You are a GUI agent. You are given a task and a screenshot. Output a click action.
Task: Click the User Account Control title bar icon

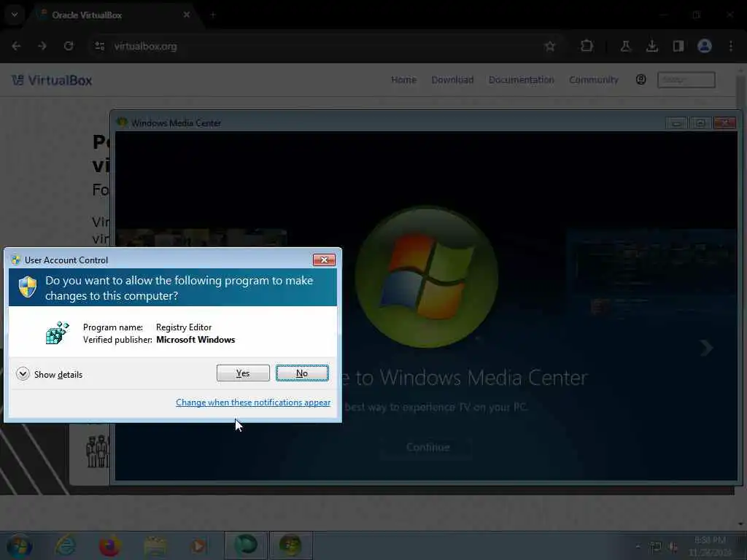point(16,260)
